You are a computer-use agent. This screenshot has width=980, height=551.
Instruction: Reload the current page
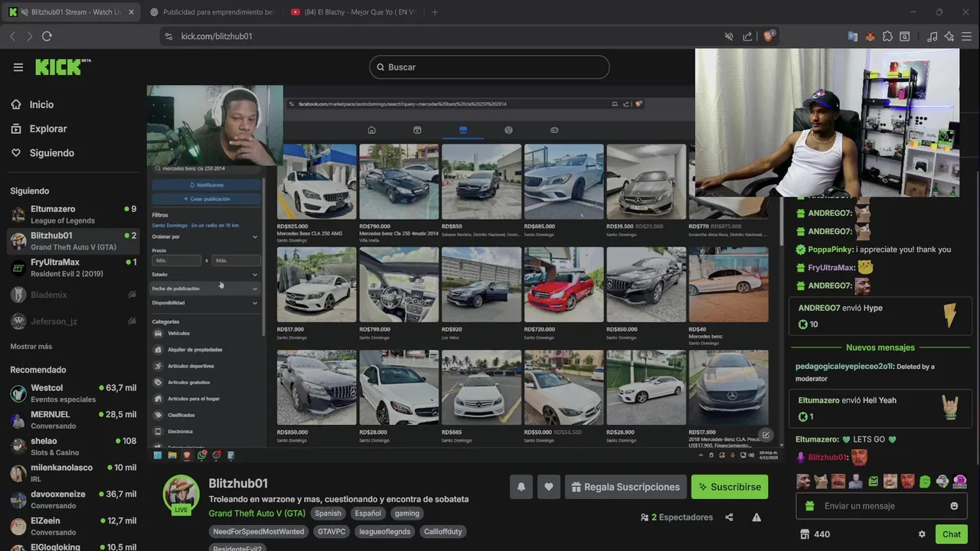coord(47,36)
